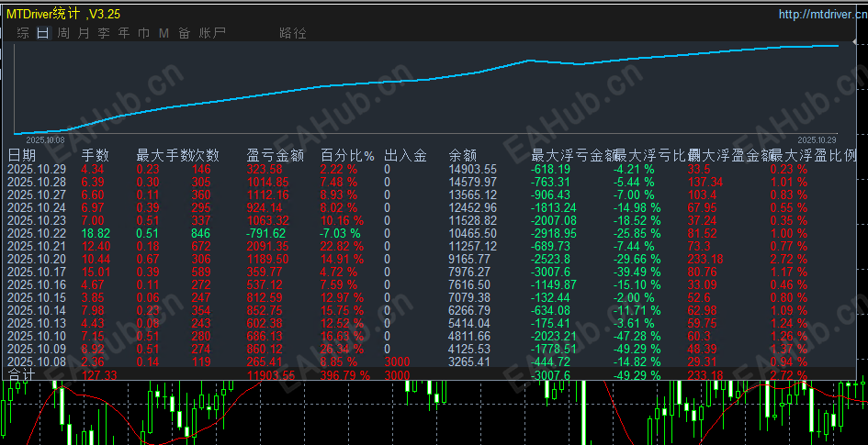Viewport: 868px width, 445px height.
Task: Click the 0.67 max lots cell
Action: pos(148,259)
